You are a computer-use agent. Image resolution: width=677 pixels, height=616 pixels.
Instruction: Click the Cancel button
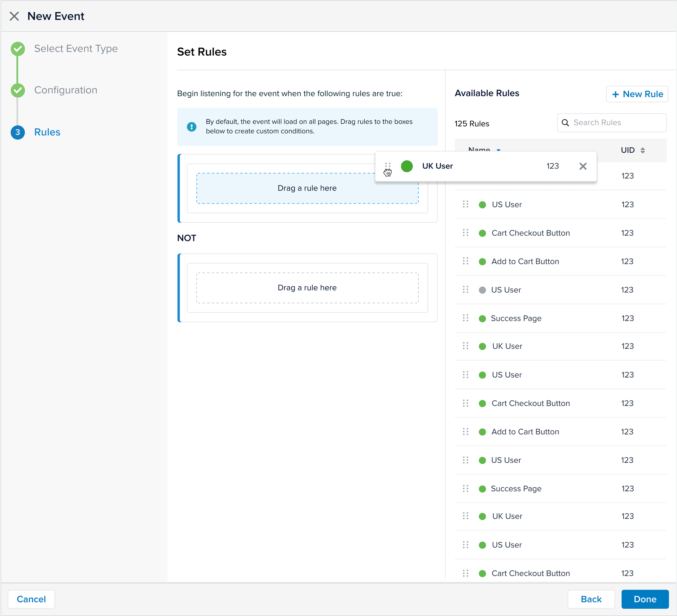[x=31, y=599]
